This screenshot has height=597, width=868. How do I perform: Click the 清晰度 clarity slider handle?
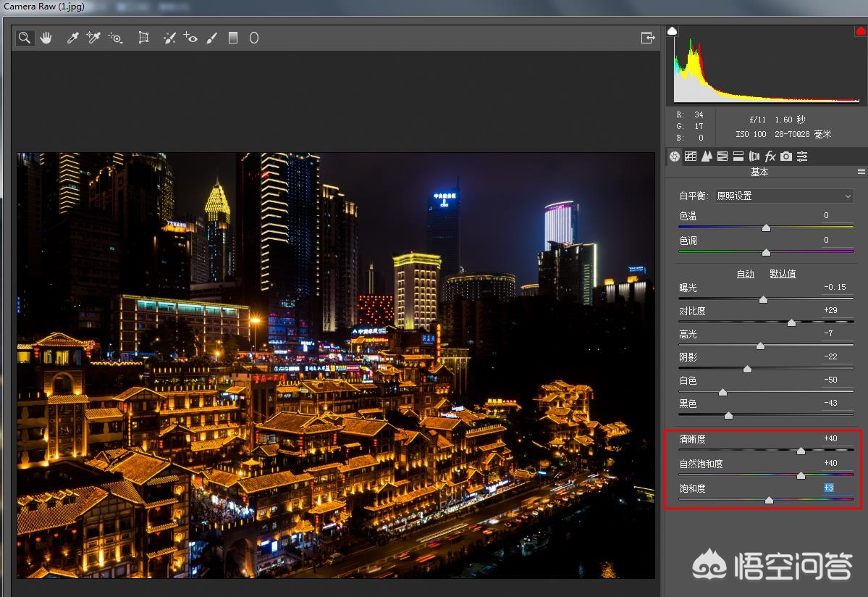click(801, 451)
